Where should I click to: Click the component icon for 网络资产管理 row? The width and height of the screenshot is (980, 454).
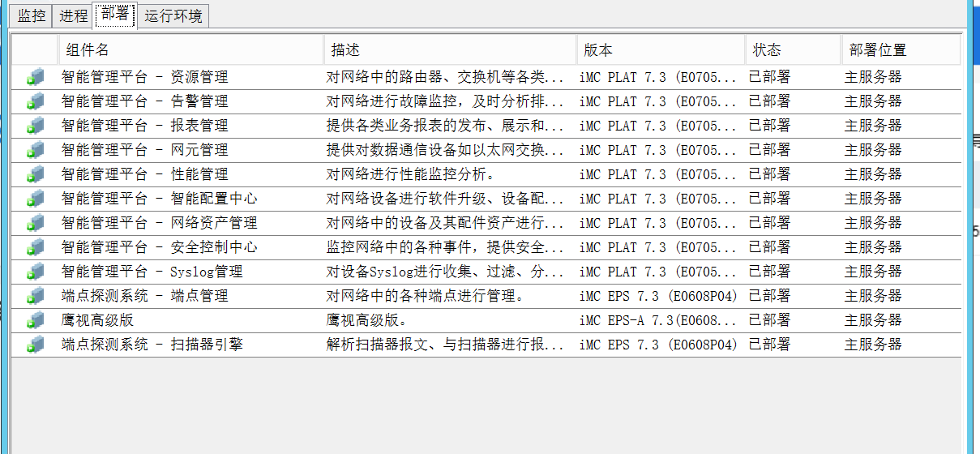click(35, 223)
